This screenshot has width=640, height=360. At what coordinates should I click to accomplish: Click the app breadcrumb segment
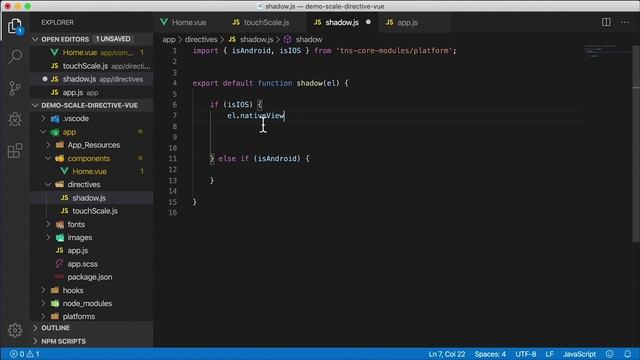pyautogui.click(x=169, y=40)
